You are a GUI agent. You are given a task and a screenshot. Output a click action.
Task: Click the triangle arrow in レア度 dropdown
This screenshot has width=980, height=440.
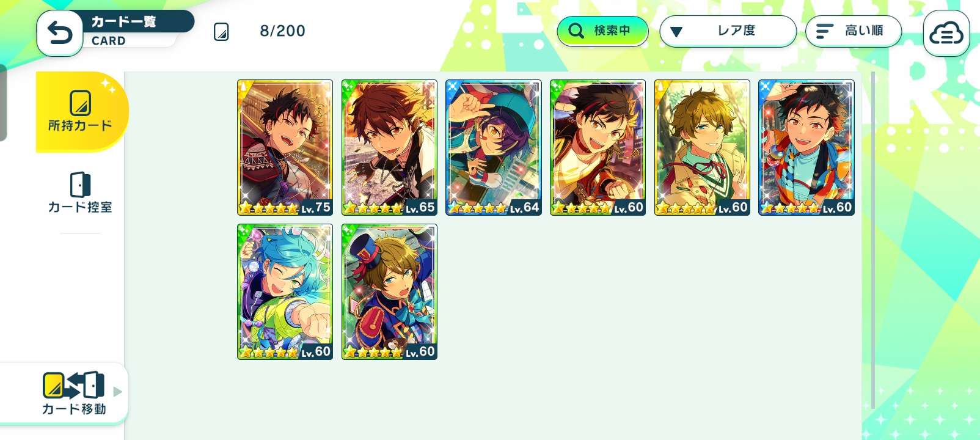point(676,32)
